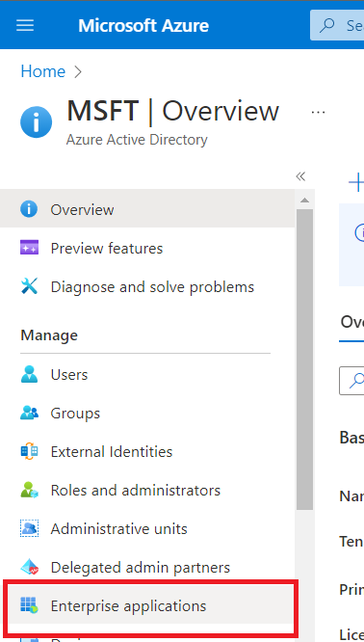Click the MSFT | Overview page title
Image resolution: width=364 pixels, height=642 pixels.
(173, 111)
